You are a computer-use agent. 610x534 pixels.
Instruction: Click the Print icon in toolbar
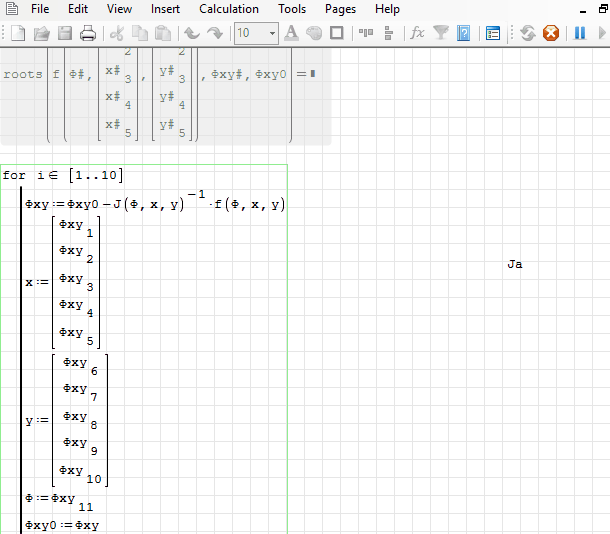(88, 33)
